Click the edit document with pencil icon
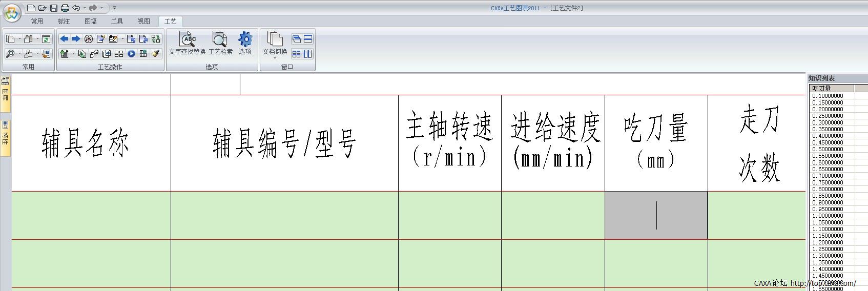This screenshot has height=291, width=868. (x=101, y=39)
